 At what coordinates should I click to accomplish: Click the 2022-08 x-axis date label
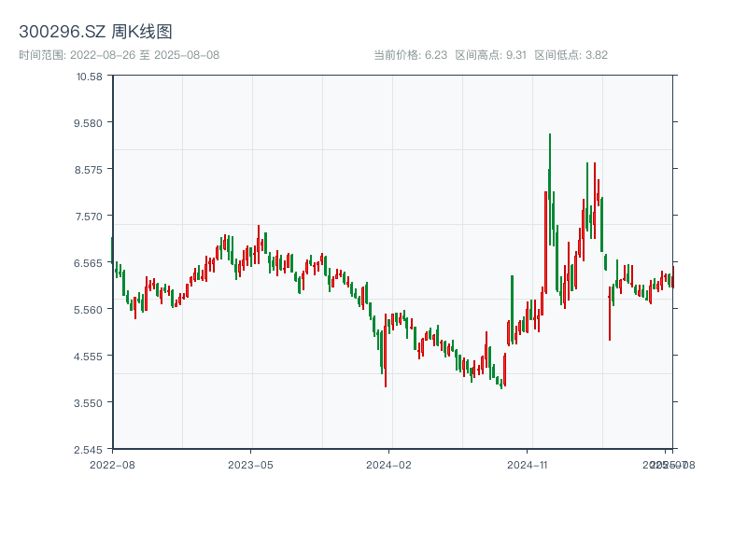[112, 464]
